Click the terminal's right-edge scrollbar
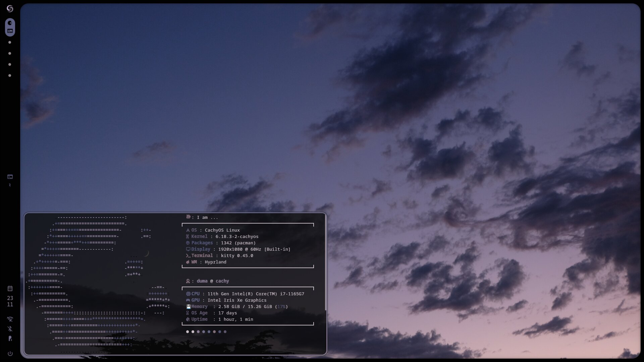644x362 pixels. click(325, 261)
